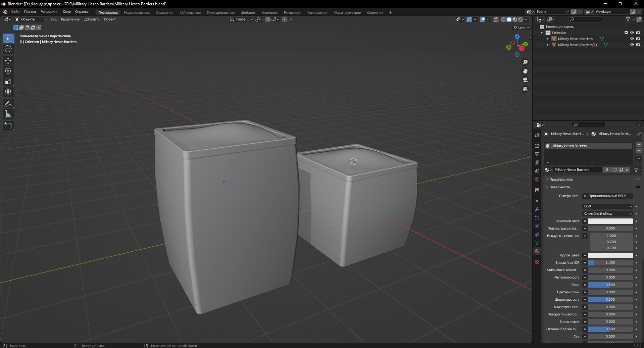Open the Вид viewport menu
Viewport: 644px width, 348px height.
(x=53, y=19)
